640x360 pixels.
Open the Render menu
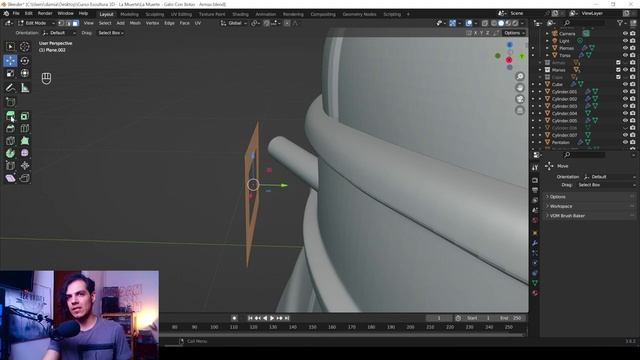45,13
